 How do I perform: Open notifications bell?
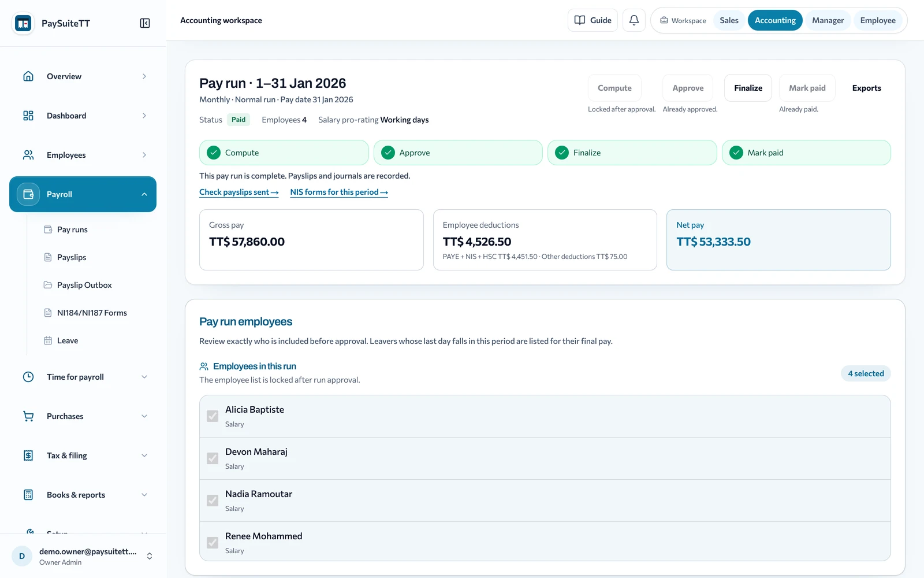pyautogui.click(x=634, y=20)
